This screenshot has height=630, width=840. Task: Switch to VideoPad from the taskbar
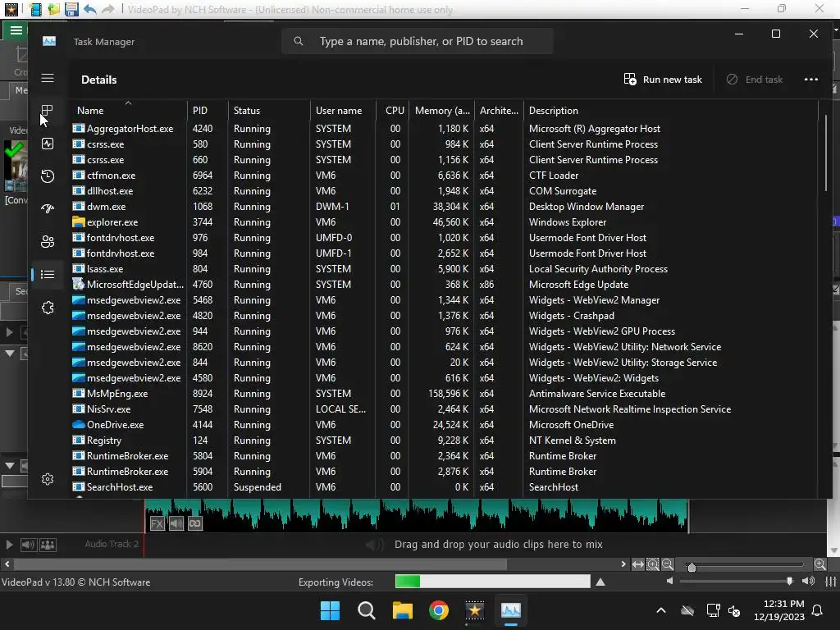tap(475, 610)
